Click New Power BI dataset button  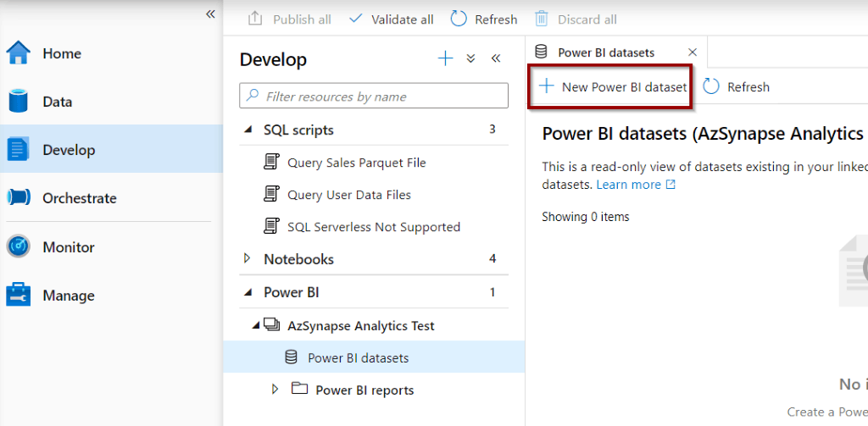click(x=612, y=87)
